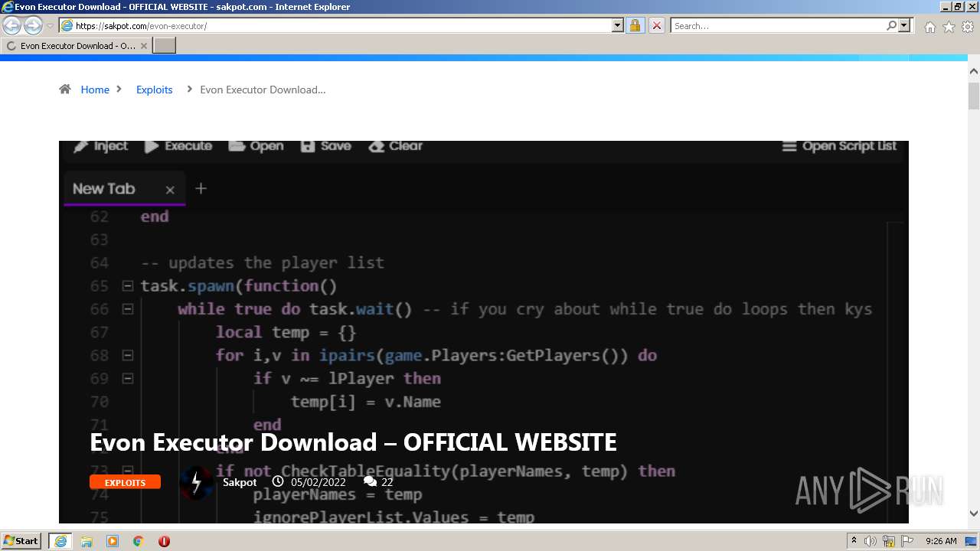Click the Sakpot author avatar

click(x=196, y=482)
